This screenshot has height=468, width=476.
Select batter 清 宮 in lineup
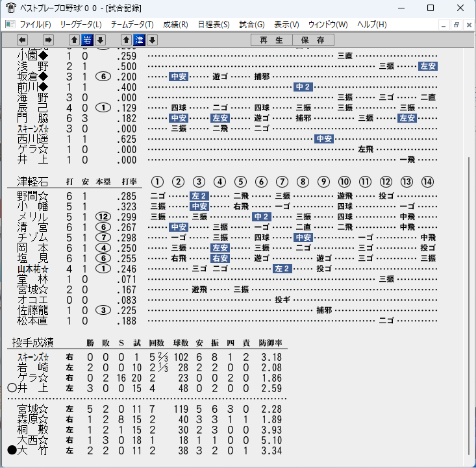[x=32, y=227]
